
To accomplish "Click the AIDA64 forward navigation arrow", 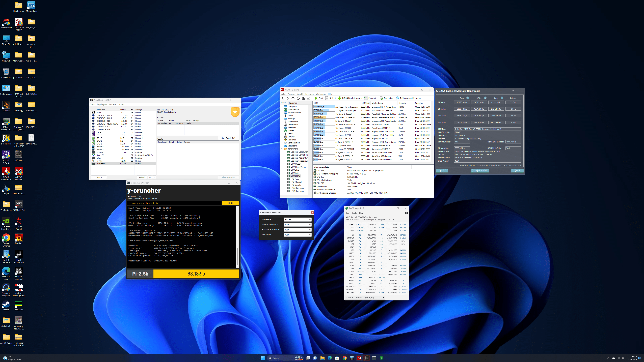I will tap(288, 98).
